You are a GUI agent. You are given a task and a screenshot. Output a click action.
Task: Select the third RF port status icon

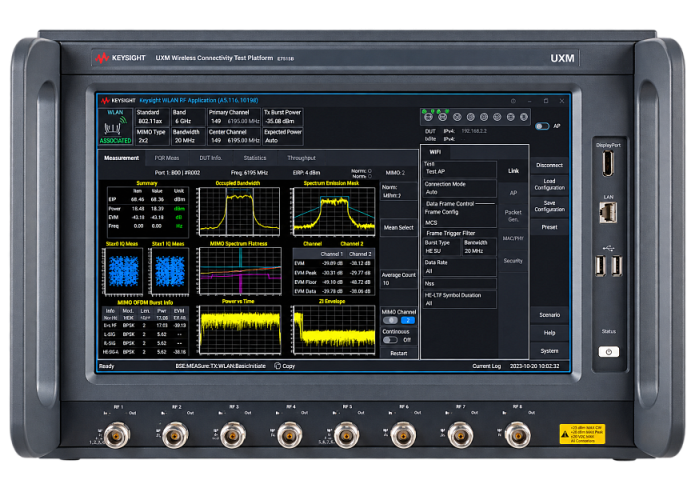[x=457, y=117]
